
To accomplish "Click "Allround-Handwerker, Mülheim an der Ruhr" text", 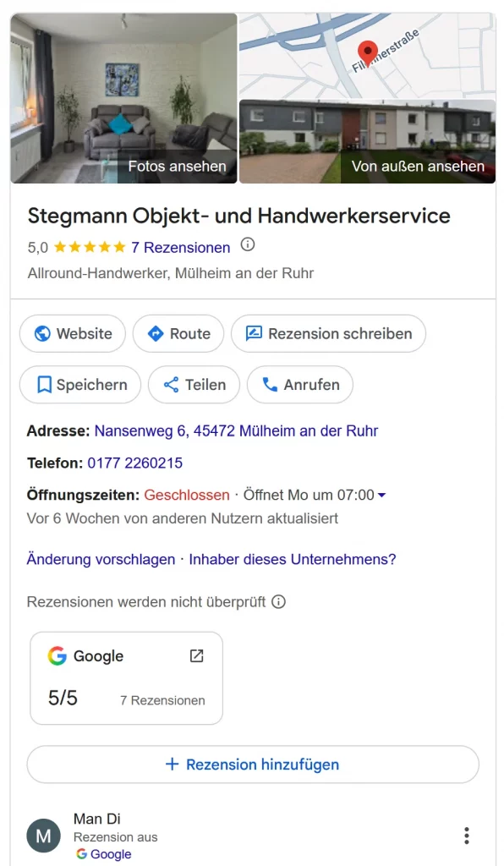I will [x=171, y=273].
